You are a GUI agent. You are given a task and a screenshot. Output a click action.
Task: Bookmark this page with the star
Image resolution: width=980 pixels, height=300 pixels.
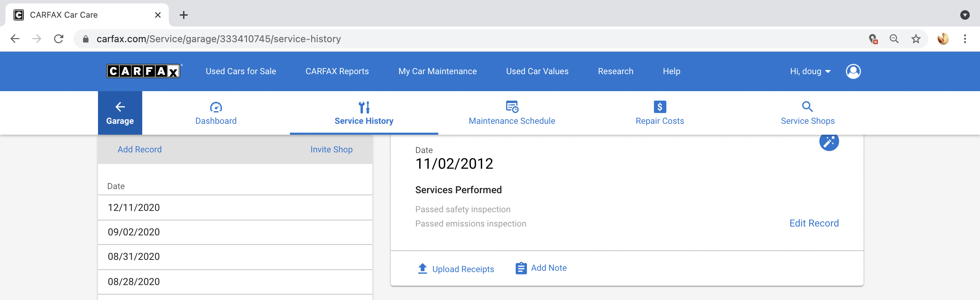pyautogui.click(x=916, y=39)
